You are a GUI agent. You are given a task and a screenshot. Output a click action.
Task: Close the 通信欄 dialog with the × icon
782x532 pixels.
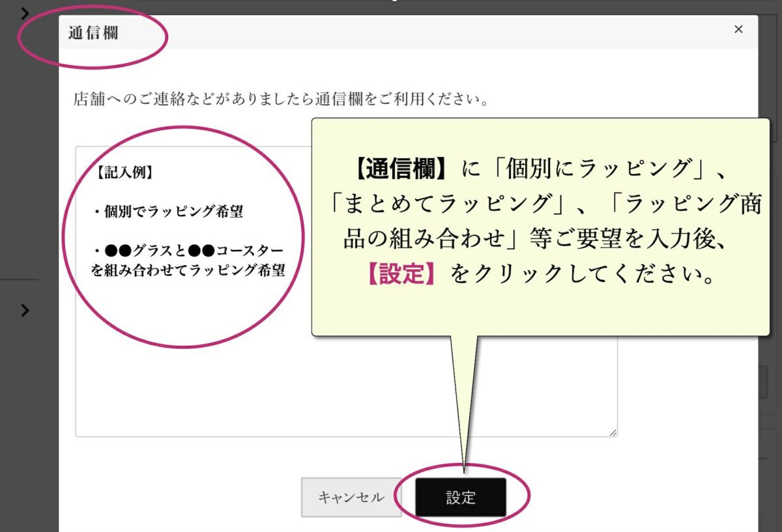coord(738,29)
